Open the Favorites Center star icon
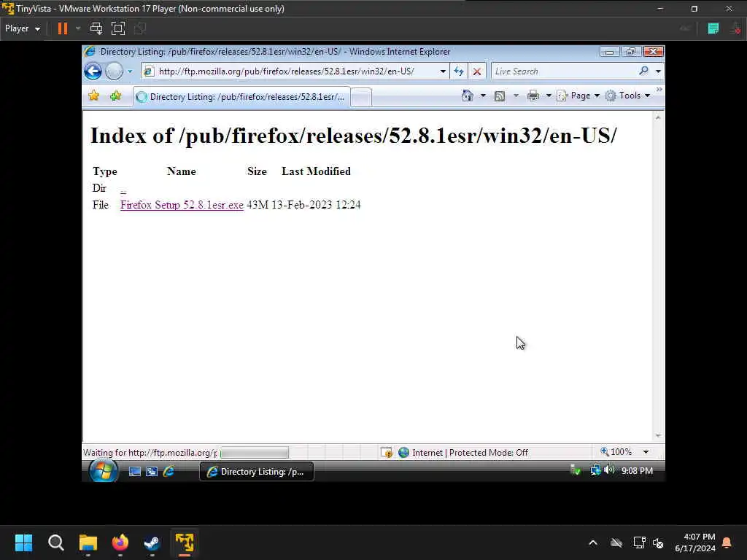Viewport: 747px width, 560px height. pos(94,96)
